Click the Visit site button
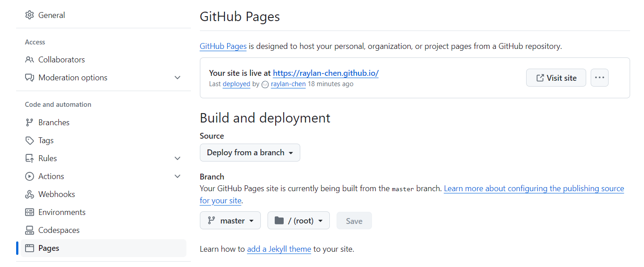This screenshot has height=267, width=644. [x=556, y=78]
